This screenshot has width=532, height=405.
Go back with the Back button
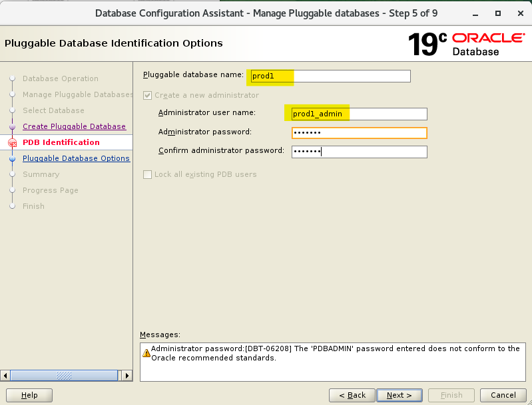coord(352,395)
